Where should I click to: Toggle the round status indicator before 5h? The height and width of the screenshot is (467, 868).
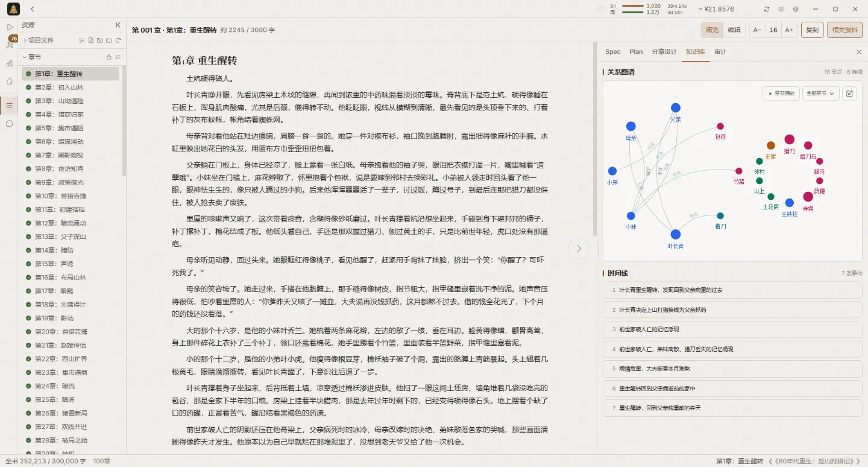600,9
